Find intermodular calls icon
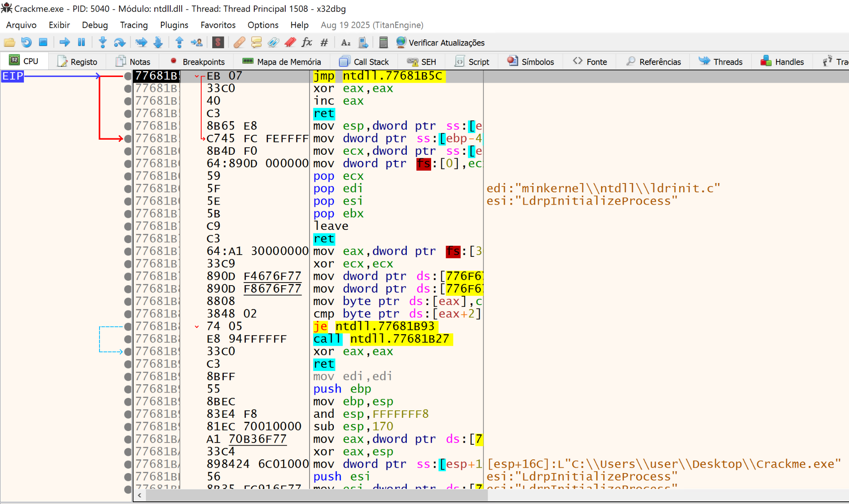 (x=363, y=42)
